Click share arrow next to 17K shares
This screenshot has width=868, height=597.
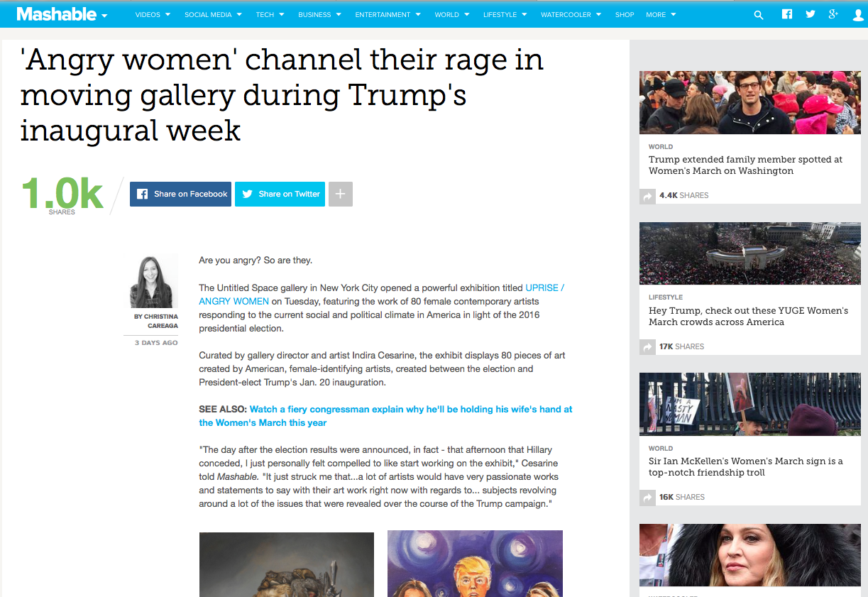pos(647,347)
